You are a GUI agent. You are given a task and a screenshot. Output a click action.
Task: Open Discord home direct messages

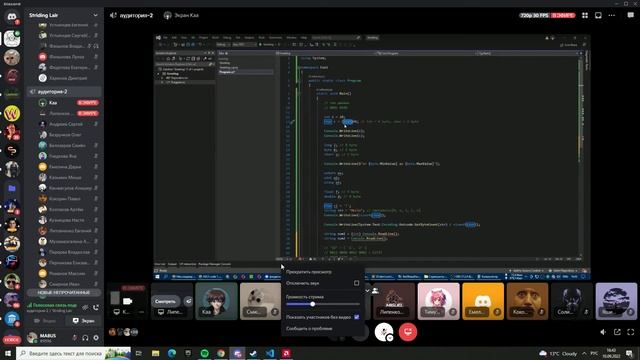coord(12,17)
